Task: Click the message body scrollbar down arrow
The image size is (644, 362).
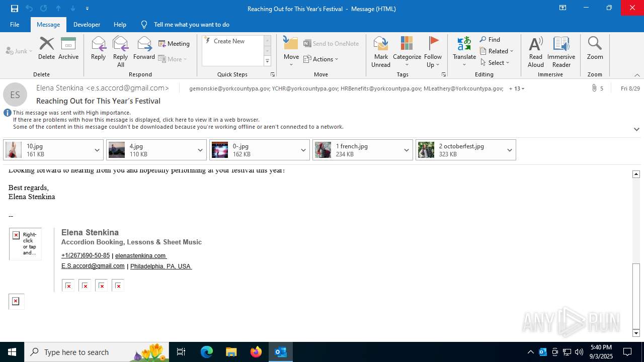Action: point(636,333)
